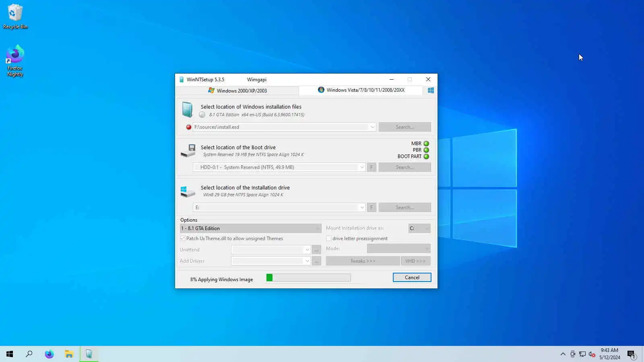644x362 pixels.
Task: Minimize the WinNTSetup window
Action: pos(392,80)
